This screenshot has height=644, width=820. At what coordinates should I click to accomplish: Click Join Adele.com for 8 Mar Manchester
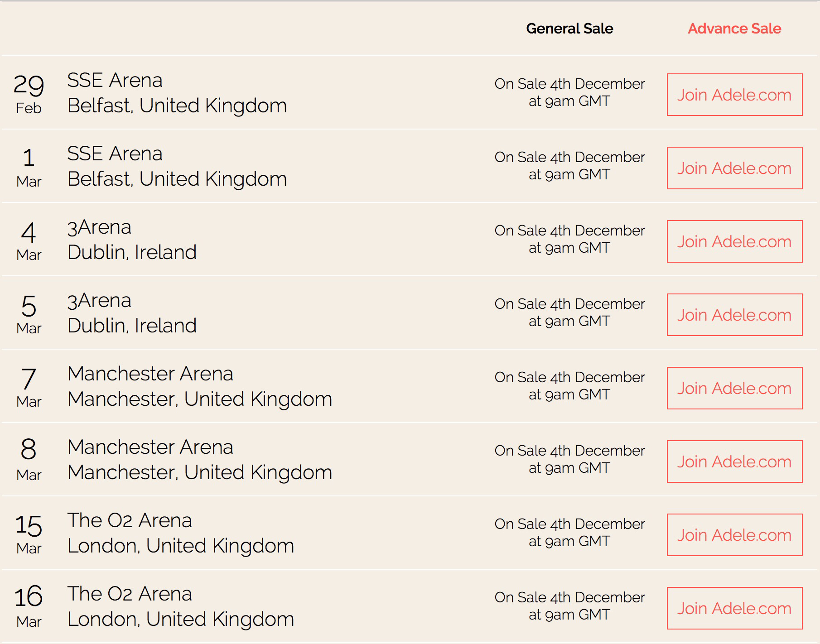[x=734, y=461]
